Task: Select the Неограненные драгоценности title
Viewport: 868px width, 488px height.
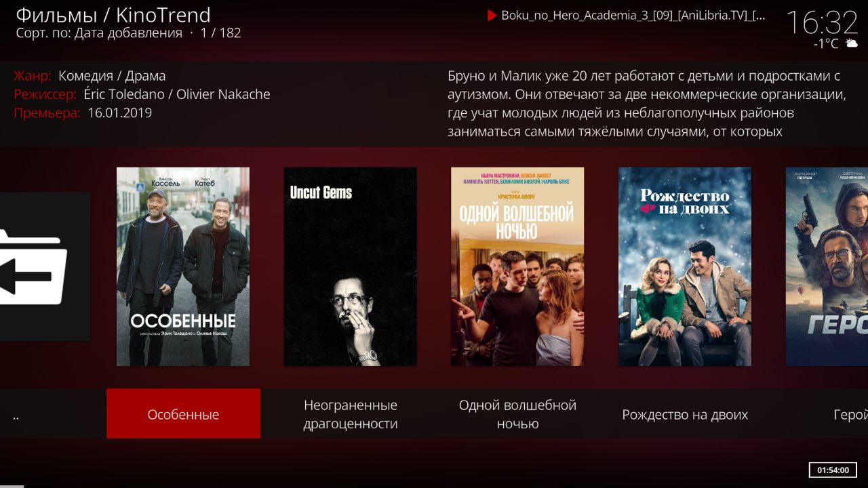Action: click(x=351, y=414)
